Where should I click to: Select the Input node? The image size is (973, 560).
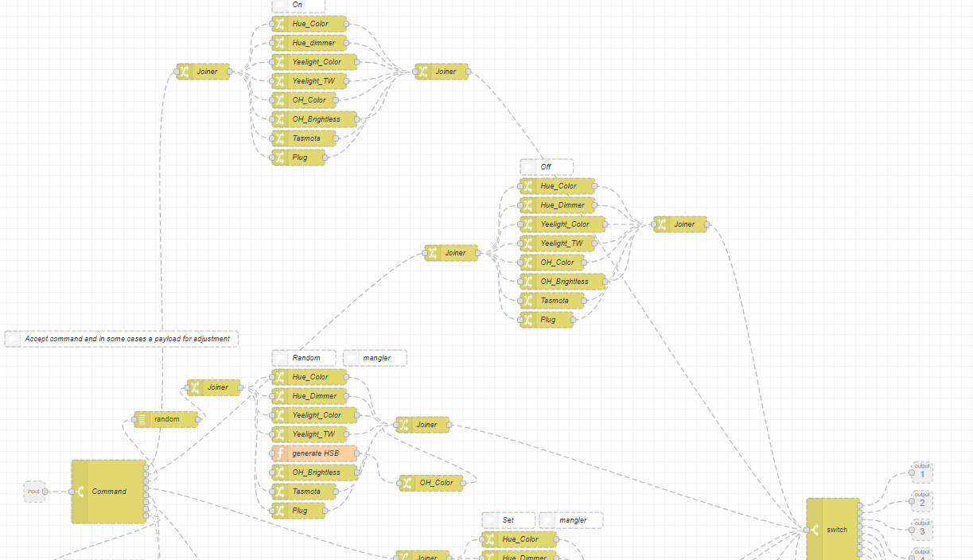34,492
